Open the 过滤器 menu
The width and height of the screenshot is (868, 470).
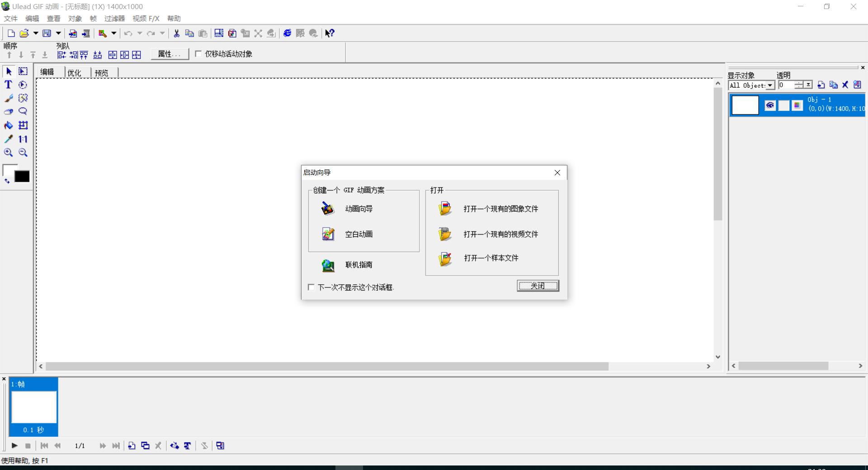point(114,19)
